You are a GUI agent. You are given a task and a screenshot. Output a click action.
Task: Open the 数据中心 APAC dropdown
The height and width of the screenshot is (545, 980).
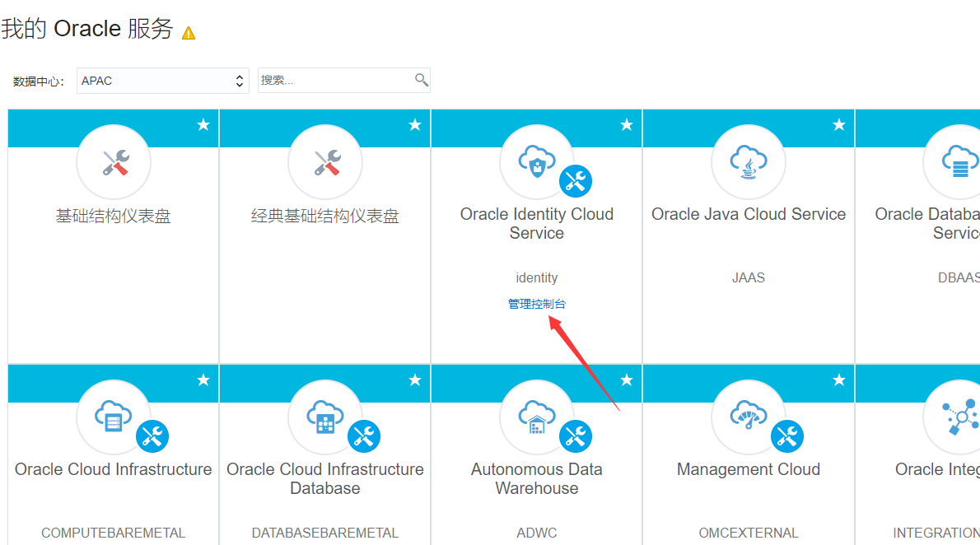click(x=162, y=81)
